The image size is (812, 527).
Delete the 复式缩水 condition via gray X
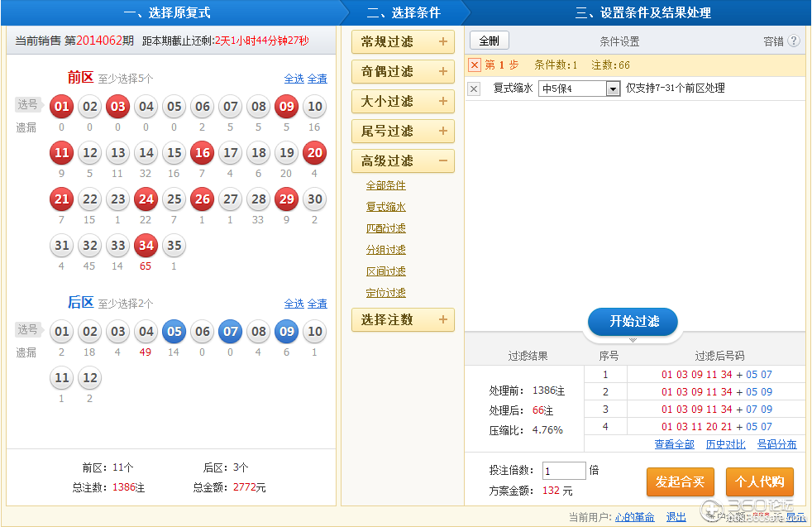pyautogui.click(x=473, y=89)
